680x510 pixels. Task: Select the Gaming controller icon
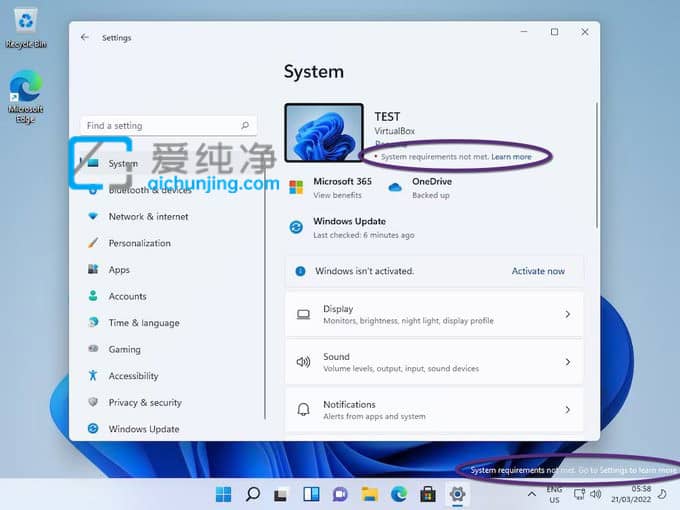pos(93,349)
